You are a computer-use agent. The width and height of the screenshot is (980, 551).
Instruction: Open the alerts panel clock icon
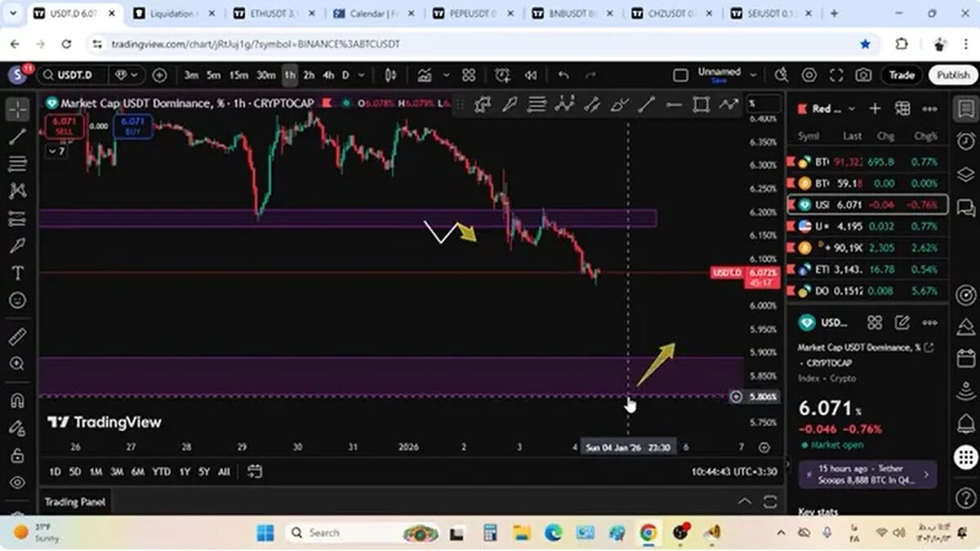(x=965, y=141)
